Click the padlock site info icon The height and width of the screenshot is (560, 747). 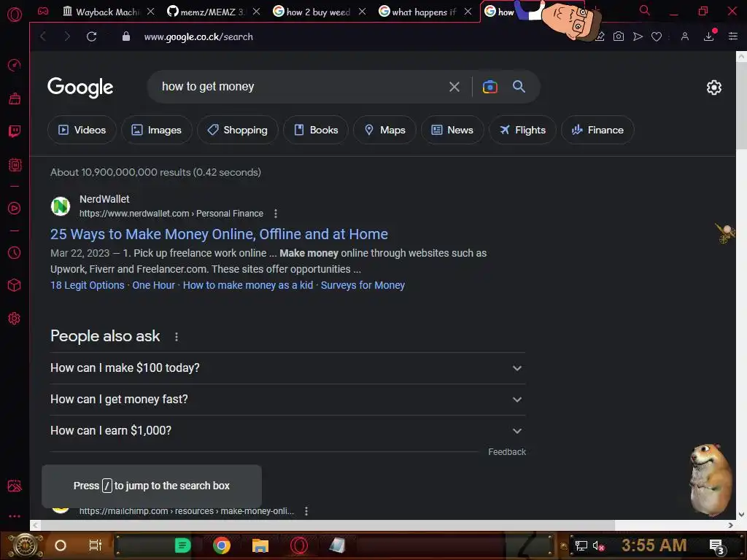tap(125, 36)
